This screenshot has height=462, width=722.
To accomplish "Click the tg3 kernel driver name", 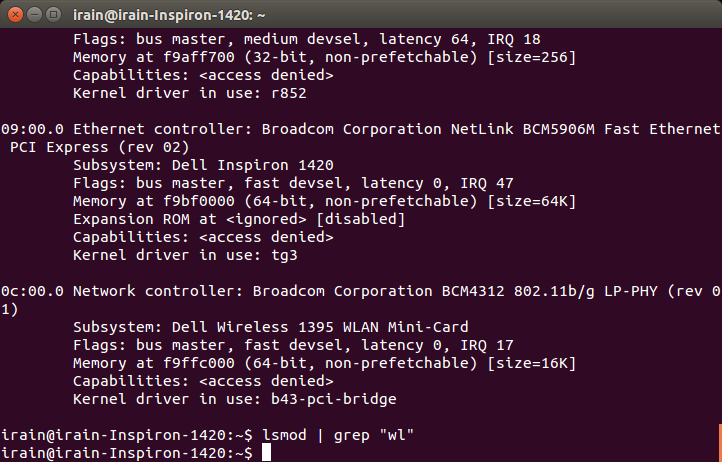I will (x=284, y=255).
